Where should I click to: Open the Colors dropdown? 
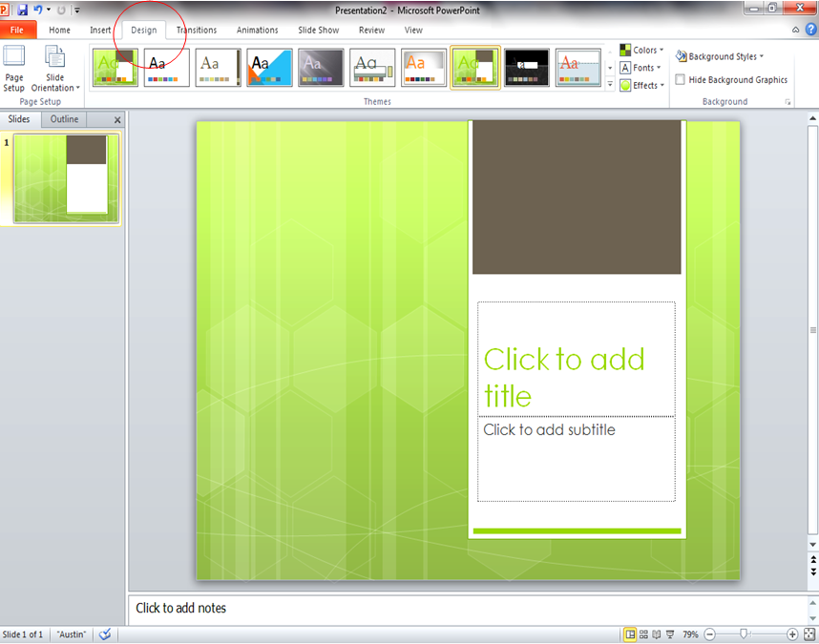[x=641, y=50]
